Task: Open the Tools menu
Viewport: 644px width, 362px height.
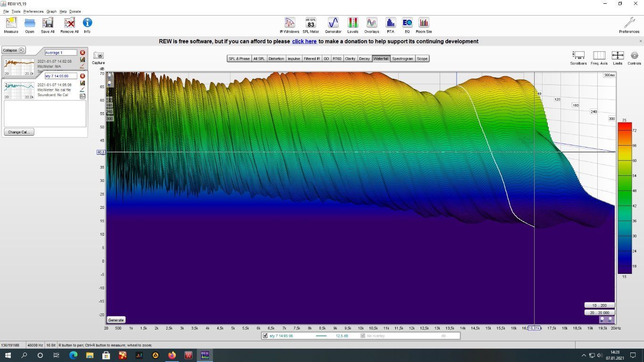Action: point(16,11)
